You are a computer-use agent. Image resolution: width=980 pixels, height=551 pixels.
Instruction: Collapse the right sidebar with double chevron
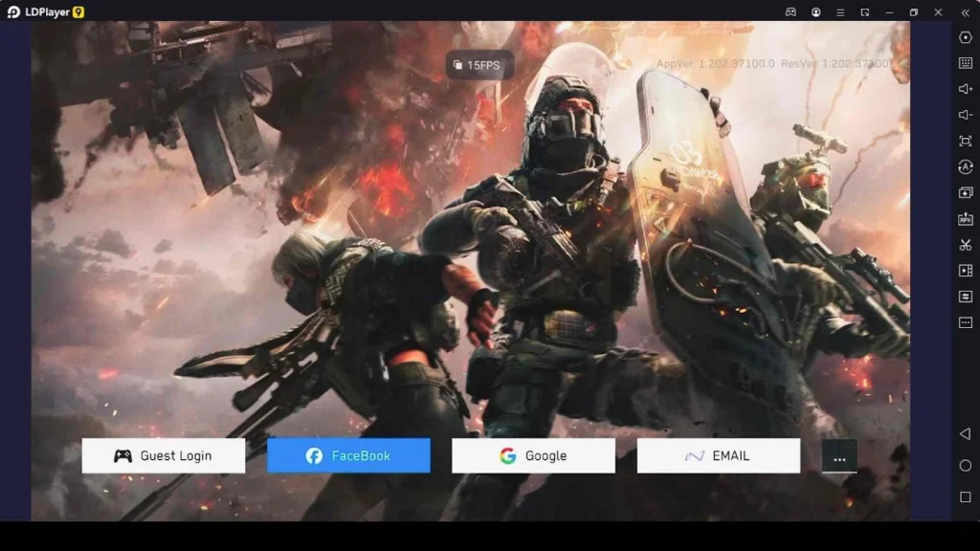click(965, 11)
